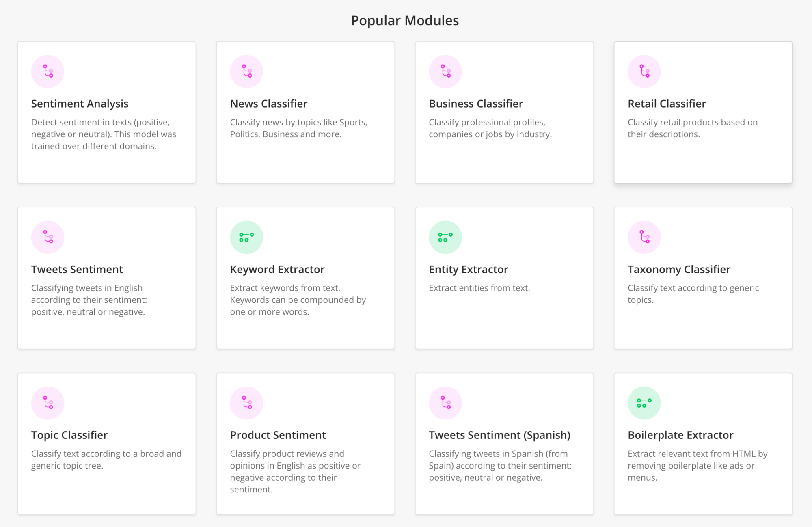Click the Topic Classifier module icon
Image resolution: width=812 pixels, height=527 pixels.
pos(48,402)
